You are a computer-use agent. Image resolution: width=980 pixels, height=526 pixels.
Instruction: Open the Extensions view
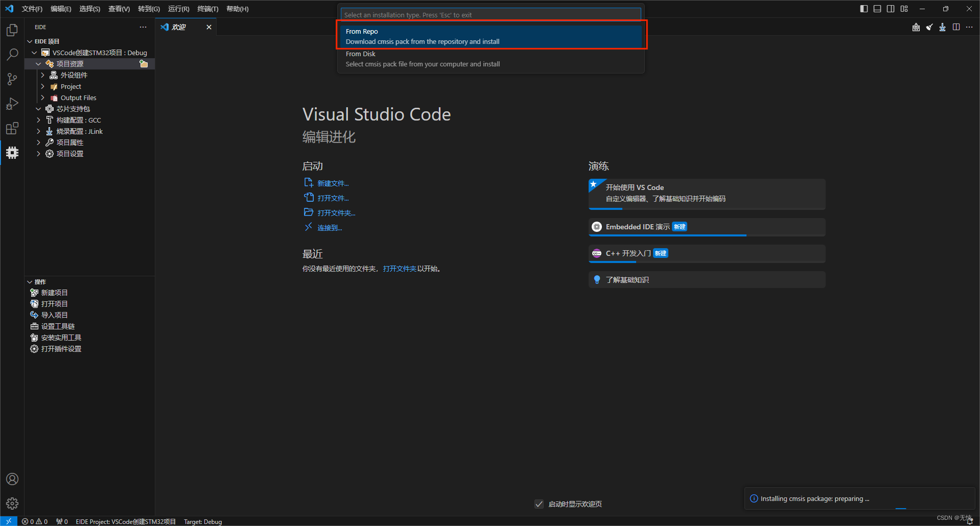(x=12, y=128)
